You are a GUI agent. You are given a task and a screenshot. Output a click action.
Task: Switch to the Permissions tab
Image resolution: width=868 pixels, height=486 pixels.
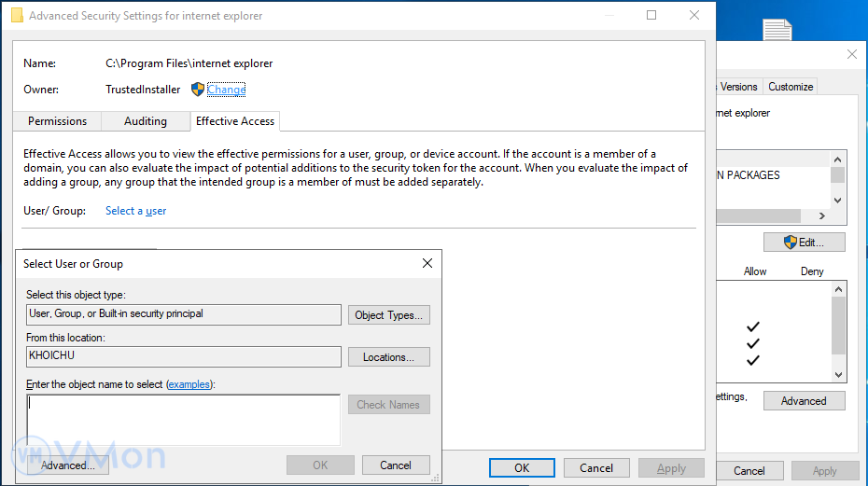pyautogui.click(x=57, y=121)
